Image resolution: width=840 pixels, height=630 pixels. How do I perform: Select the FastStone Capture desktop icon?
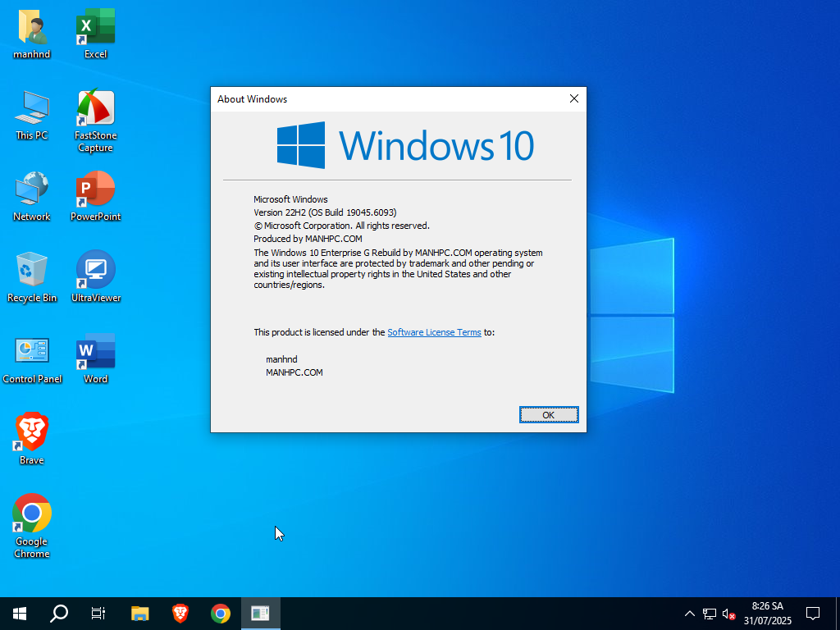(95, 109)
